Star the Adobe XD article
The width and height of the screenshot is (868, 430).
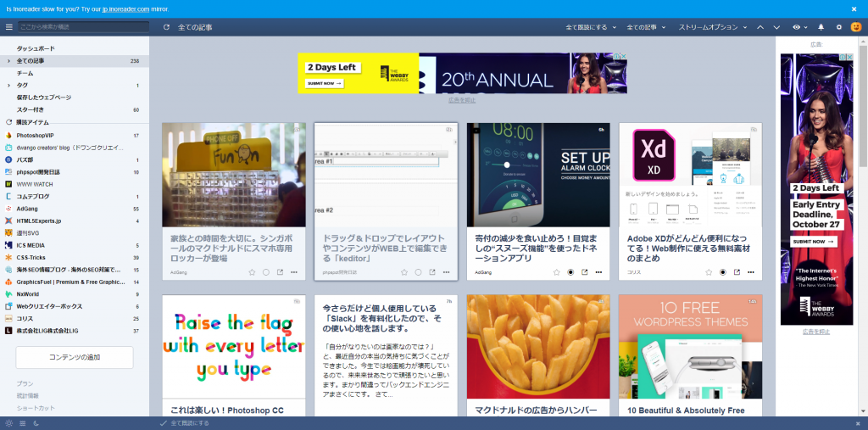coord(709,272)
